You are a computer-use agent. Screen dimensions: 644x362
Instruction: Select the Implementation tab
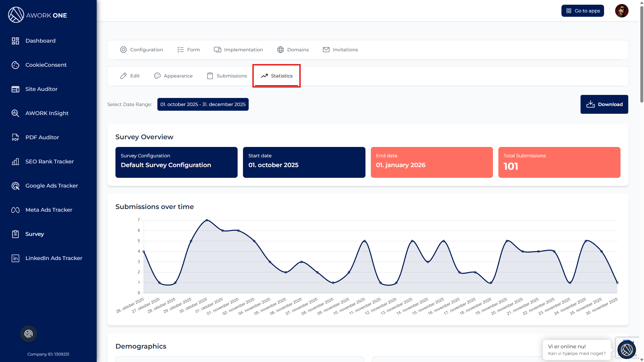(x=238, y=50)
